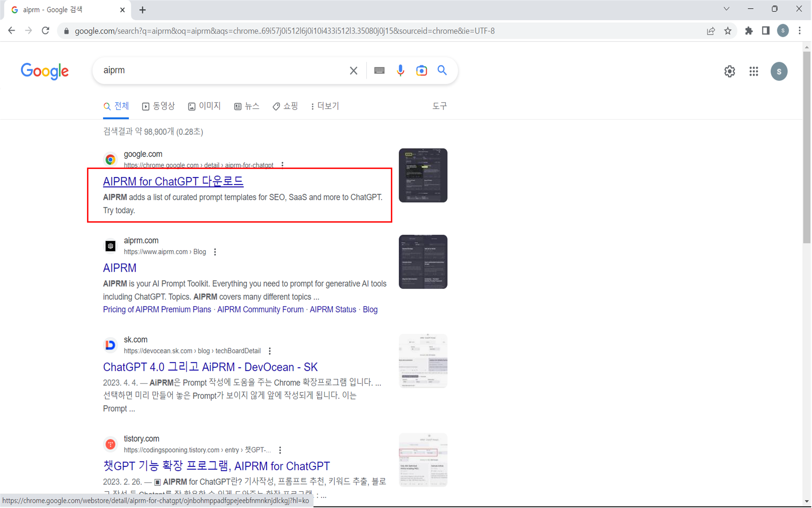The image size is (812, 508).
Task: Reload the Google search page
Action: pyautogui.click(x=46, y=31)
